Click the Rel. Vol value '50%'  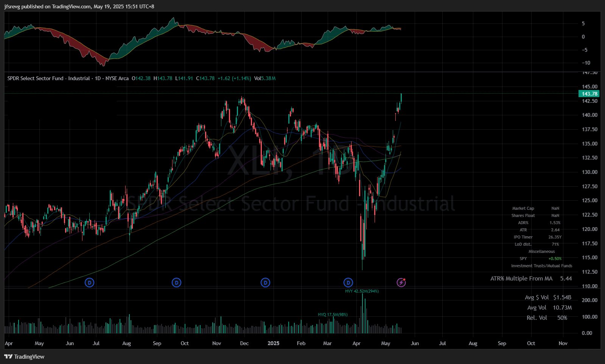(562, 318)
